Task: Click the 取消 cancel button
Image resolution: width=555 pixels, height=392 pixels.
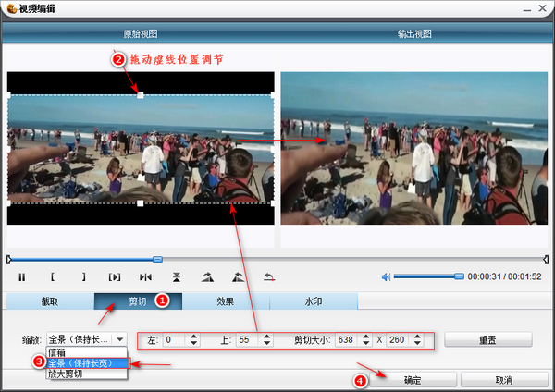Action: click(504, 380)
